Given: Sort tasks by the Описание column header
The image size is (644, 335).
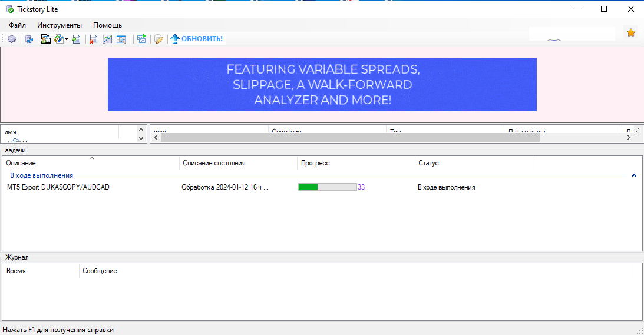Looking at the screenshot, I should pyautogui.click(x=91, y=163).
